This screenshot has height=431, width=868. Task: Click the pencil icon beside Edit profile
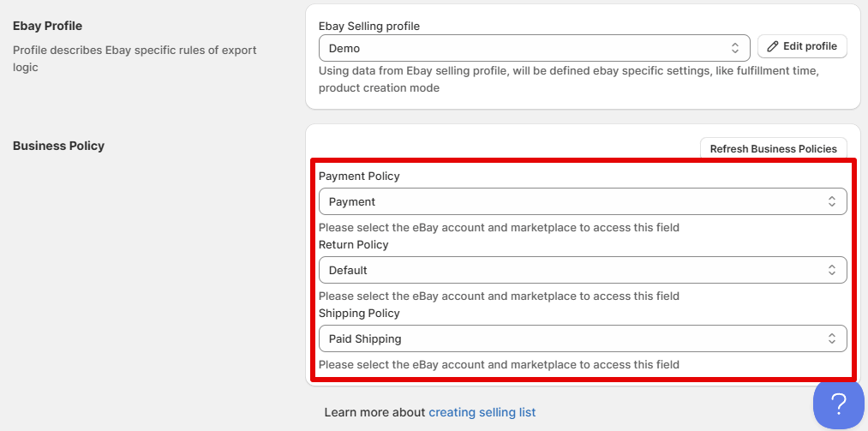(773, 46)
